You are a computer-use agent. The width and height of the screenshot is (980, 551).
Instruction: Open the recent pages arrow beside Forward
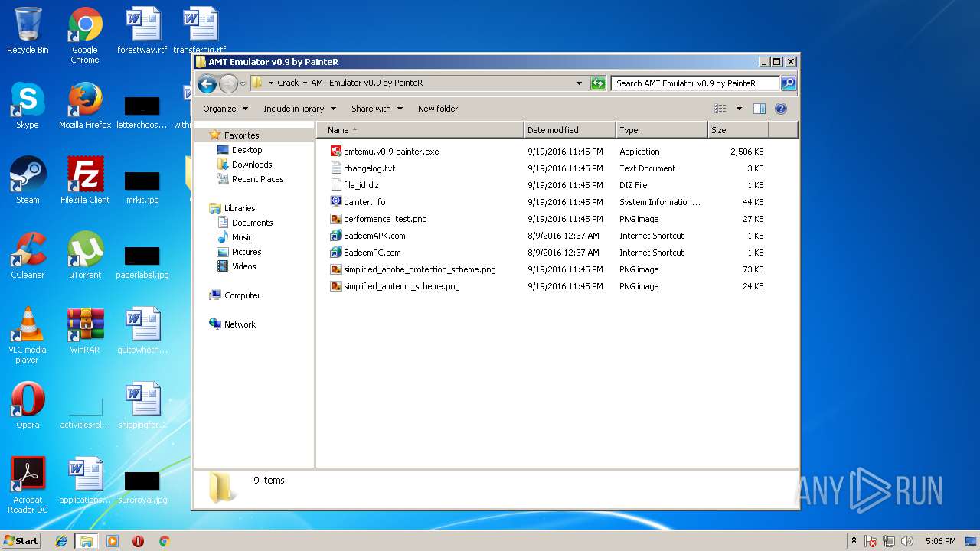(x=243, y=83)
